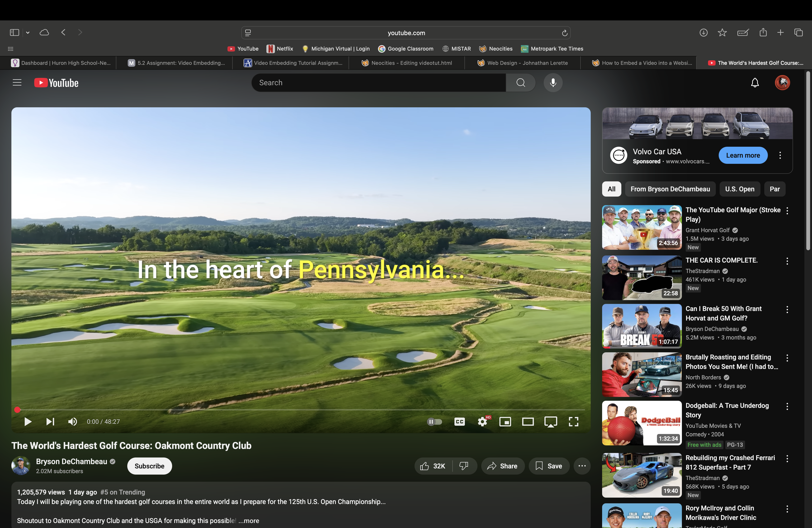Enter fullscreen mode icon

[574, 422]
